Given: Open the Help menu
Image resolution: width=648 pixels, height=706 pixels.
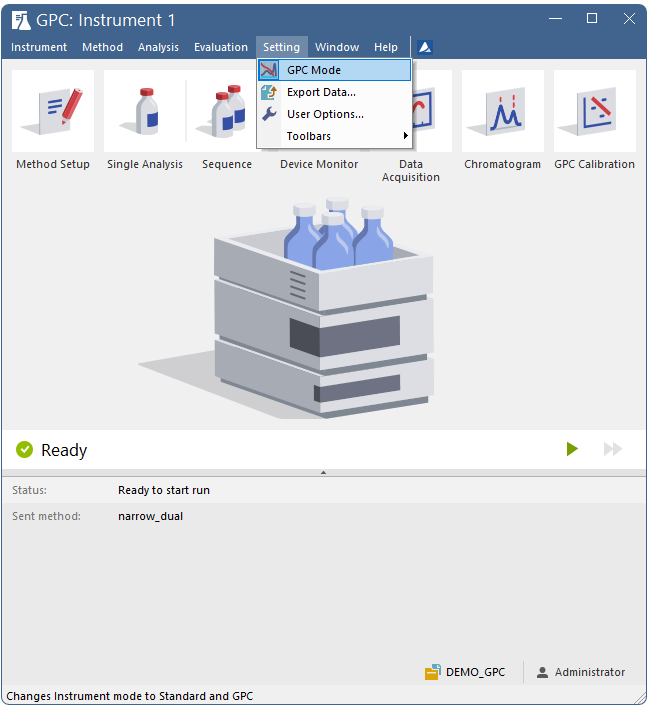Looking at the screenshot, I should pos(386,47).
